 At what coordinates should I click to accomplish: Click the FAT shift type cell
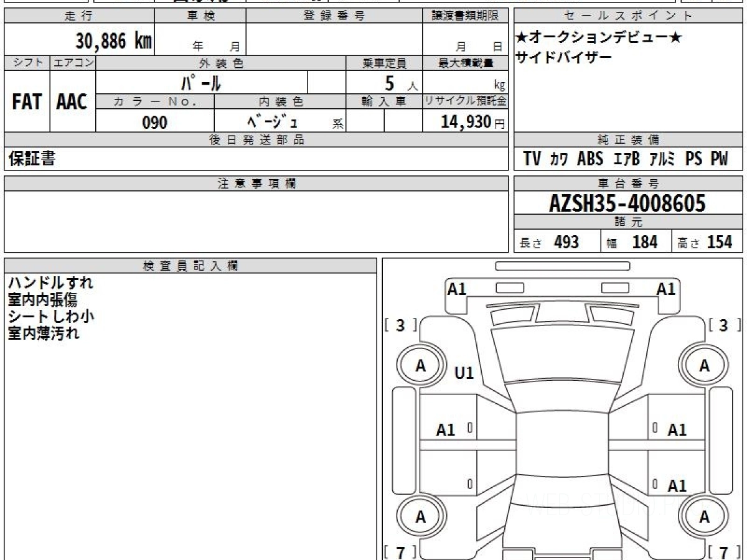(x=27, y=102)
